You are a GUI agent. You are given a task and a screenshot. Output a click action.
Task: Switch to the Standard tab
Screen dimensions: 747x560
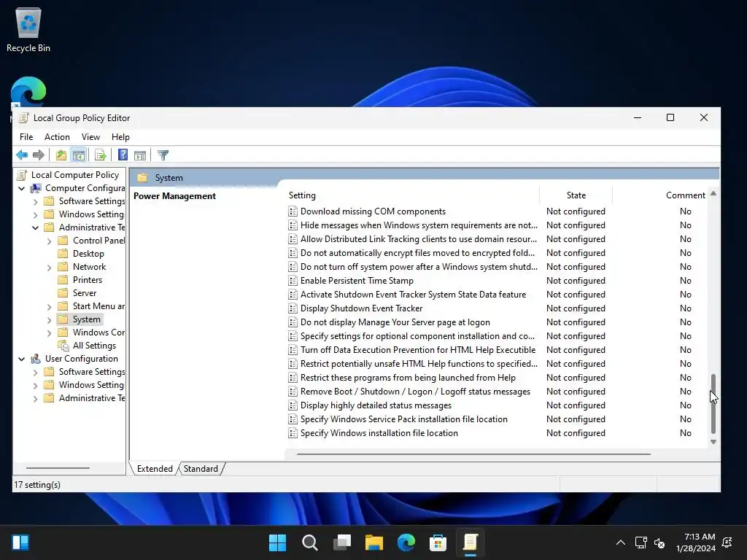[201, 469]
